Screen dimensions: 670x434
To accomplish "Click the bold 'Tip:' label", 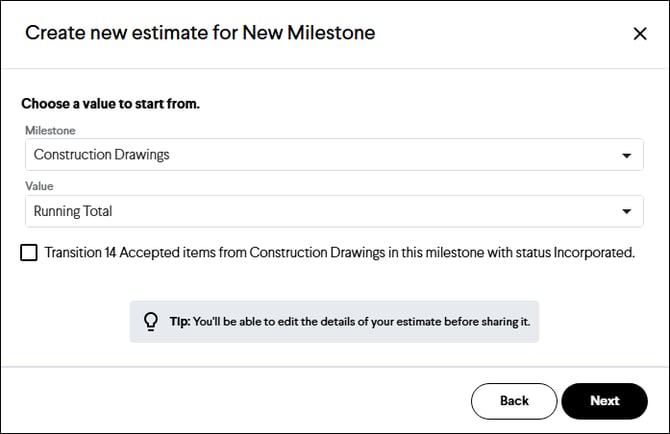I will tap(179, 321).
